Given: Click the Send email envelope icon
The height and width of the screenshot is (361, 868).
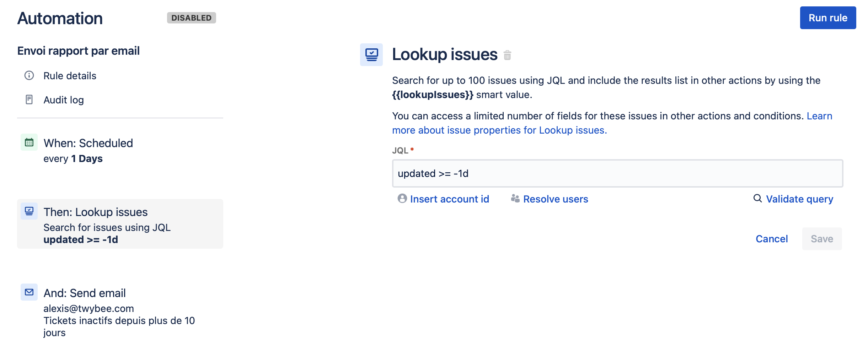Looking at the screenshot, I should tap(29, 292).
